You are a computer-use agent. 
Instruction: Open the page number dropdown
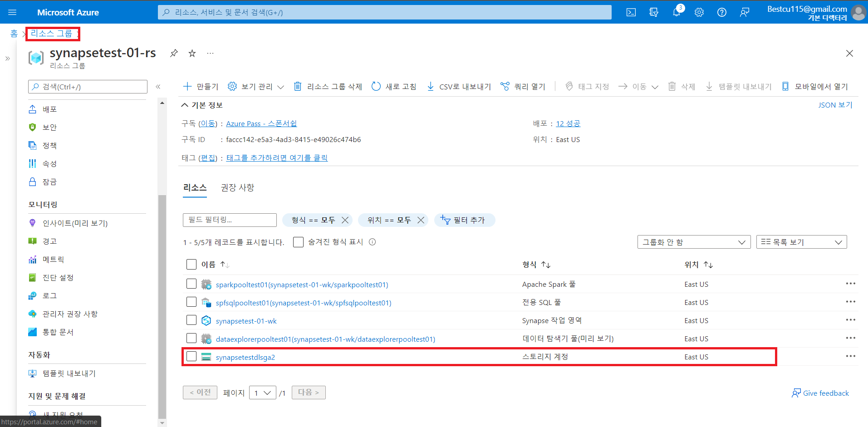coord(263,393)
